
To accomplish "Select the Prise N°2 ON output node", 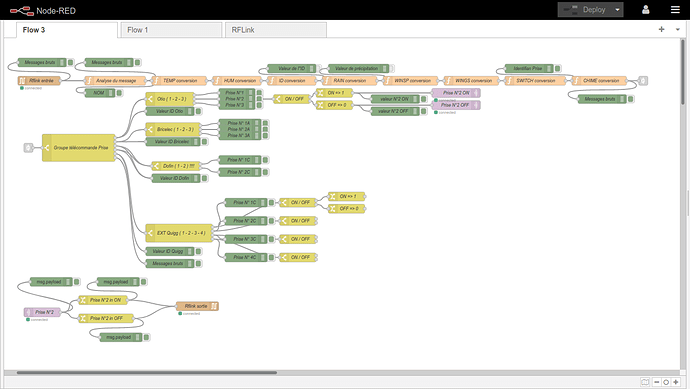I will click(456, 93).
